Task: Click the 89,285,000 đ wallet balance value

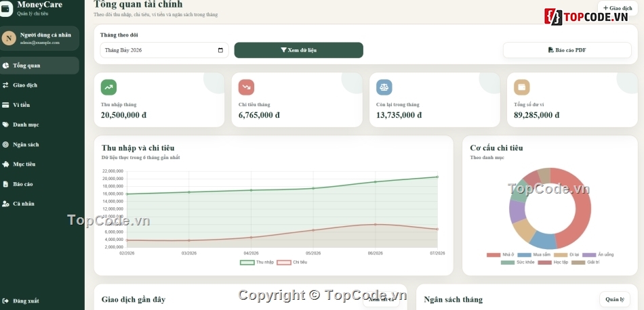Action: point(536,115)
